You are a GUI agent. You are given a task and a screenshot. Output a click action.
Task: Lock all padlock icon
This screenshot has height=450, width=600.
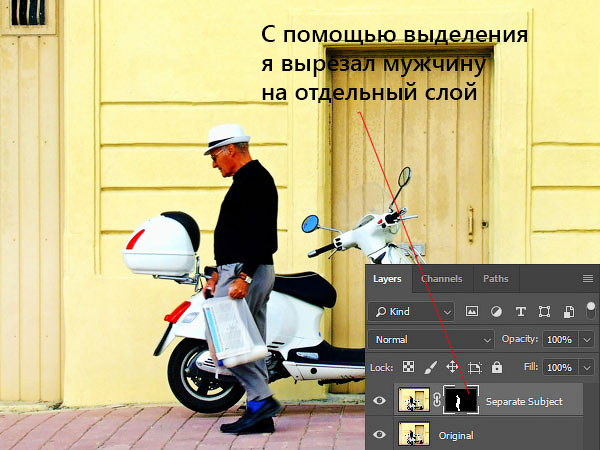497,367
